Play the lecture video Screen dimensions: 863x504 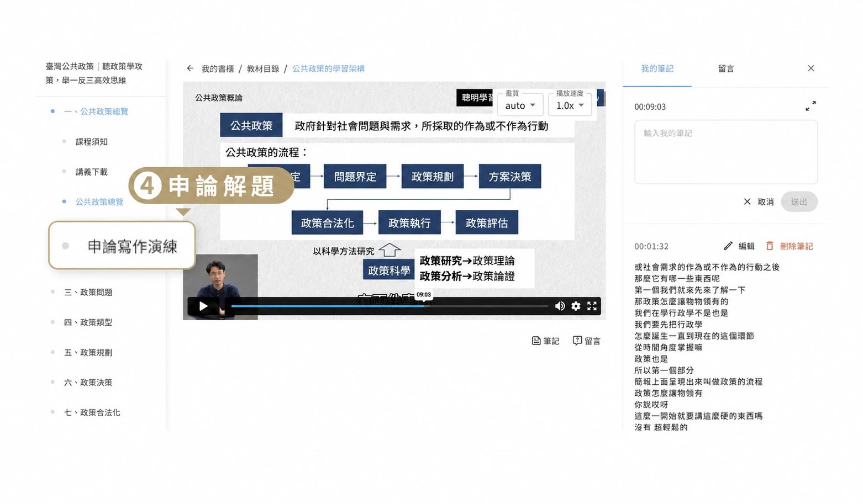pyautogui.click(x=203, y=306)
